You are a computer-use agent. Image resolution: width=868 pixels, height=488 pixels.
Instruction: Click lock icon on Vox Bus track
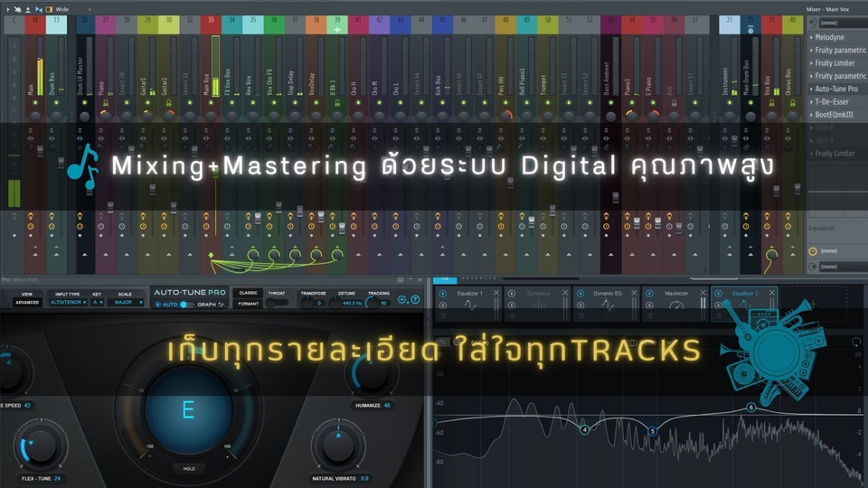coord(771,103)
